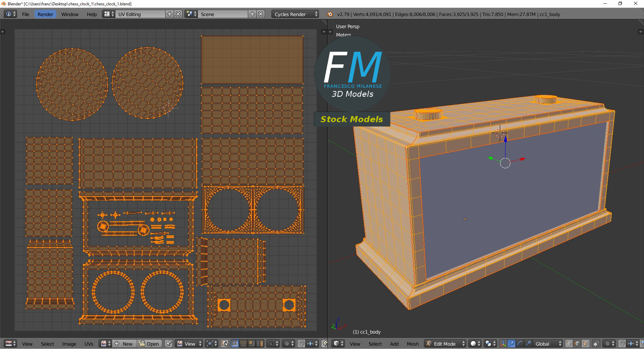Toggle snapping in the 3D viewport
644x349 pixels.
tap(622, 344)
